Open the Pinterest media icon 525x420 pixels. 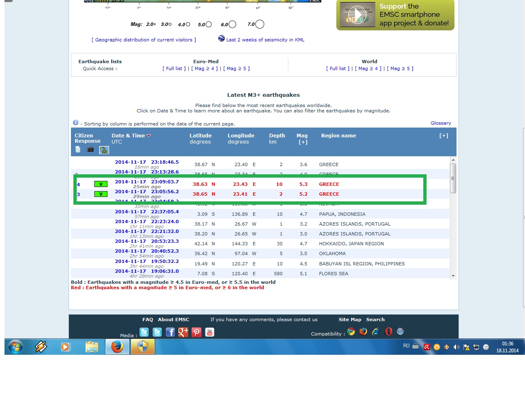196,332
